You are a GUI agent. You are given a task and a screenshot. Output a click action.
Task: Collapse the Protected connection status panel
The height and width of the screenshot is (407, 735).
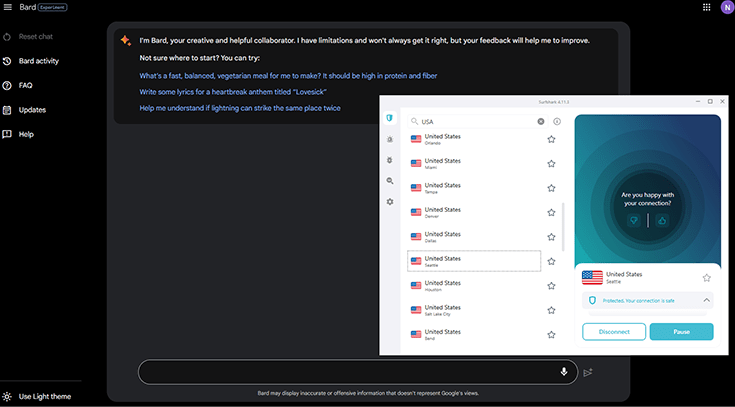[706, 301]
